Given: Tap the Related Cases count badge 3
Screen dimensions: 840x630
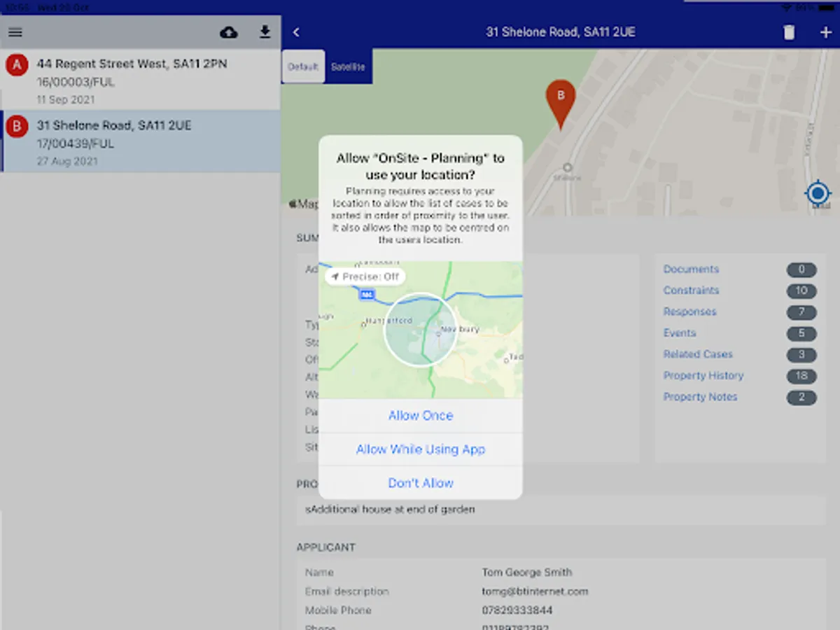Looking at the screenshot, I should [801, 354].
